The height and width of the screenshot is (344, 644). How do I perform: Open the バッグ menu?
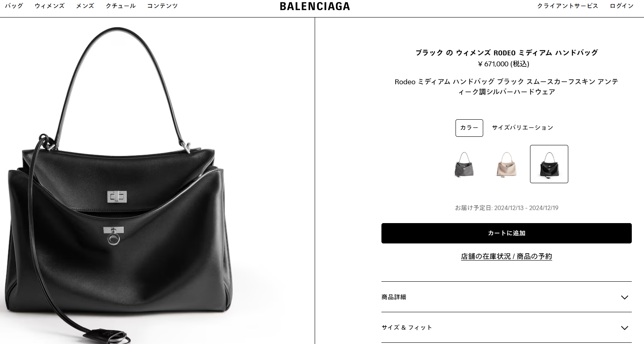tap(14, 6)
